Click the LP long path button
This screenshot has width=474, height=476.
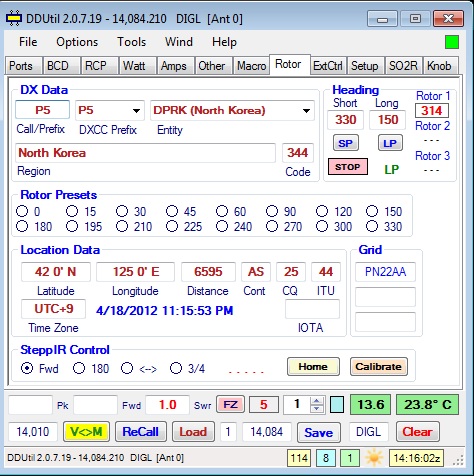click(x=390, y=143)
